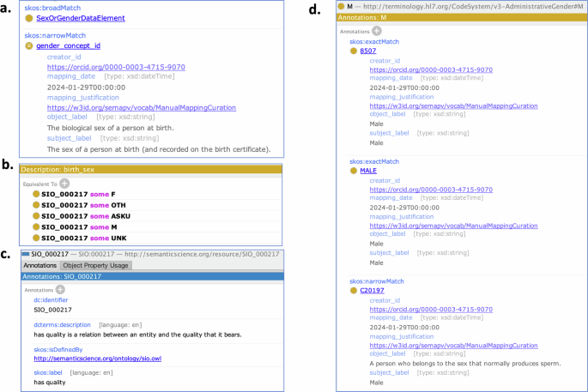Image resolution: width=588 pixels, height=392 pixels.
Task: Click the add annotation plus in SIO_000217 panel
Action: pos(60,289)
